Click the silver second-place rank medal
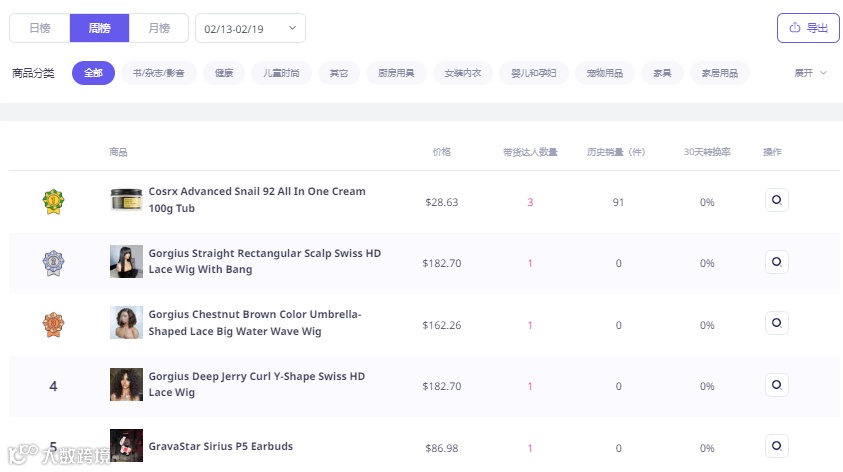843x472 pixels. (53, 263)
